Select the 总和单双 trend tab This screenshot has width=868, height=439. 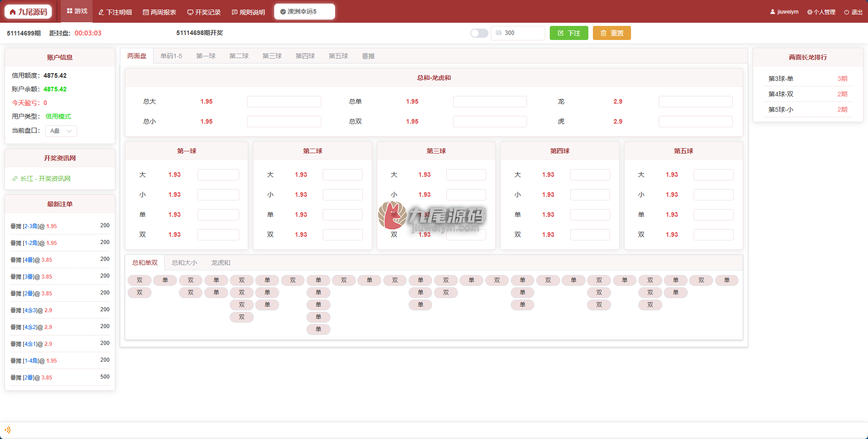click(145, 263)
